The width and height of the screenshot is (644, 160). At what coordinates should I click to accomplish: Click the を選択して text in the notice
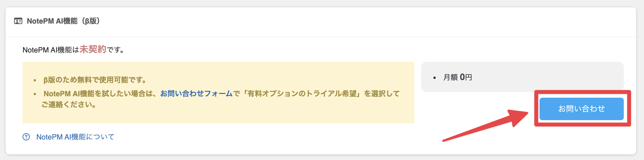(x=382, y=93)
